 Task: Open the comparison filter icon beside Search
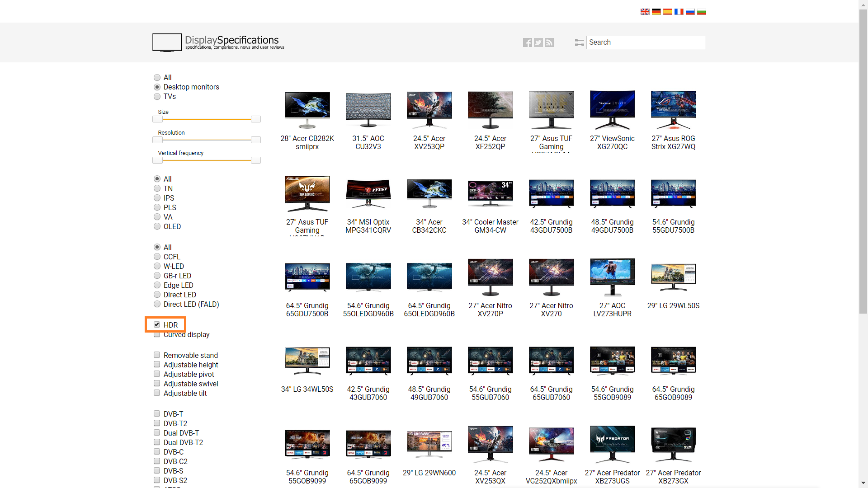pyautogui.click(x=579, y=42)
